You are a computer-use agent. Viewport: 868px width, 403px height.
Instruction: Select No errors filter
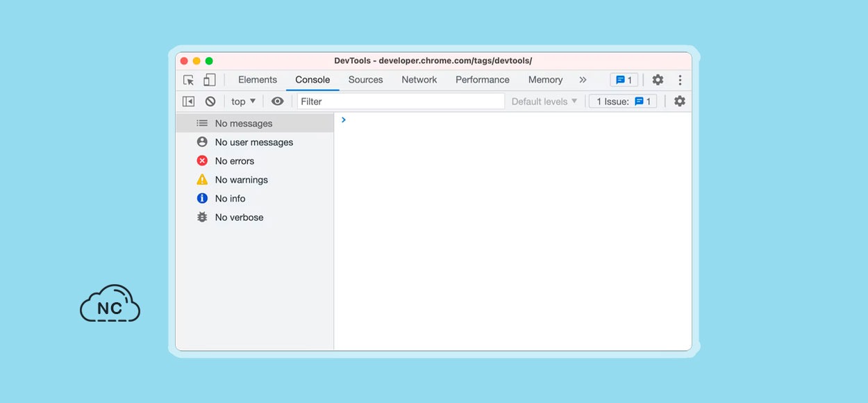(x=255, y=161)
